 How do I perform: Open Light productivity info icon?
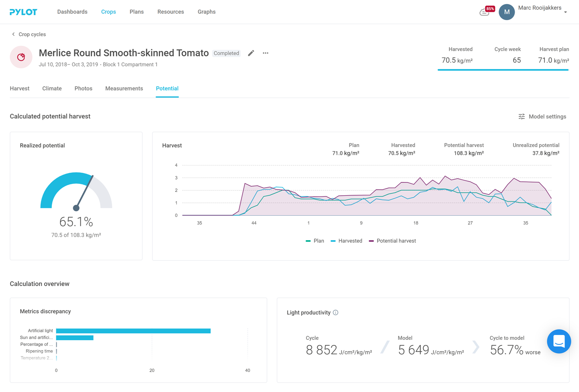pos(336,312)
